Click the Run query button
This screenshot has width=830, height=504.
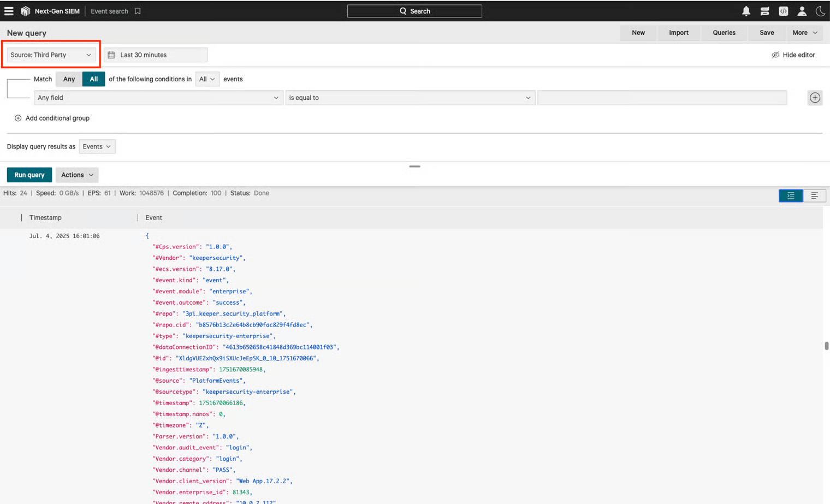[29, 175]
